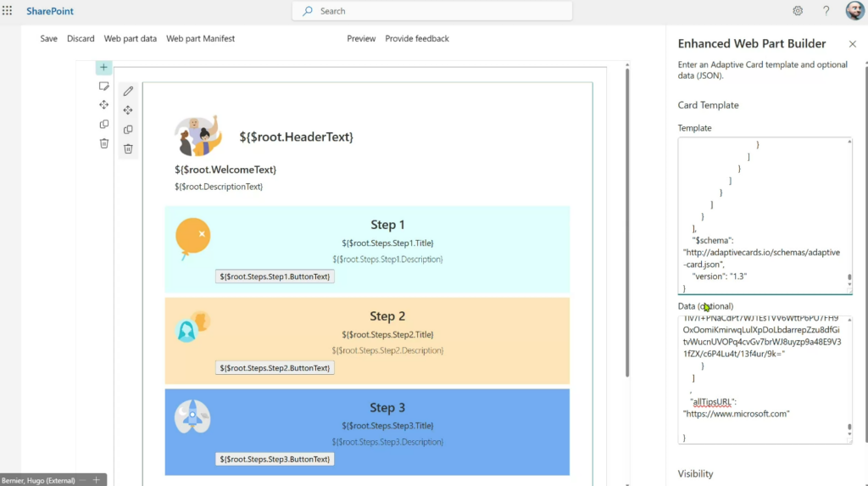Select Web part Manifest in the command bar
The image size is (868, 486).
200,39
